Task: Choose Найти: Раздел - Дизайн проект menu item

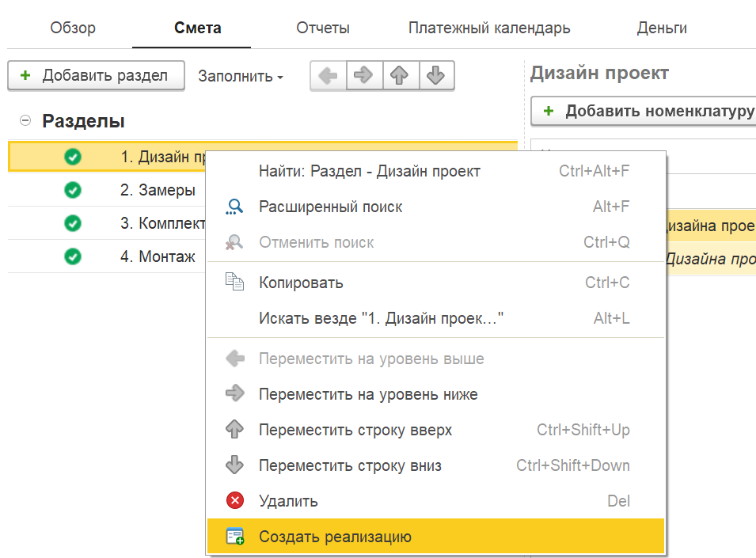Action: [x=436, y=171]
